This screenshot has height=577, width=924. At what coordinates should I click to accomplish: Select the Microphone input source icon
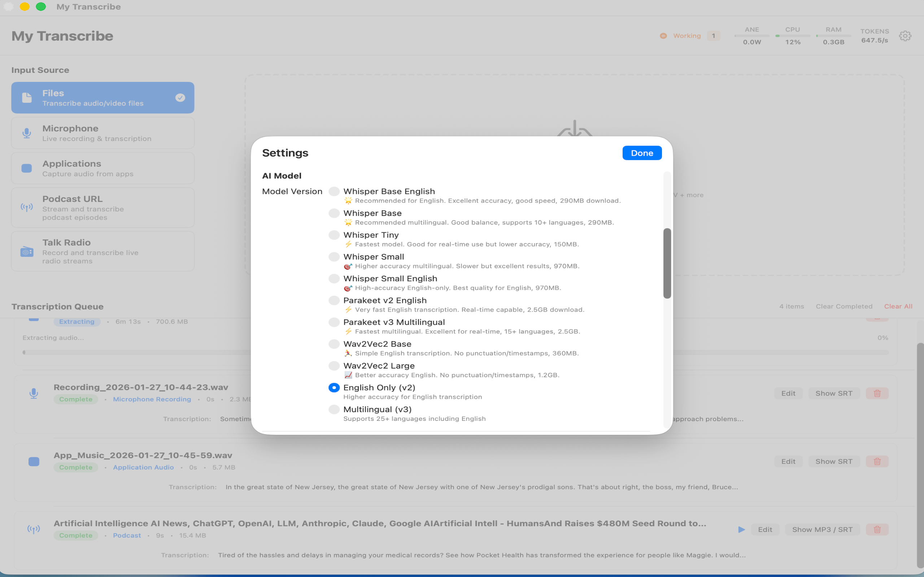26,133
